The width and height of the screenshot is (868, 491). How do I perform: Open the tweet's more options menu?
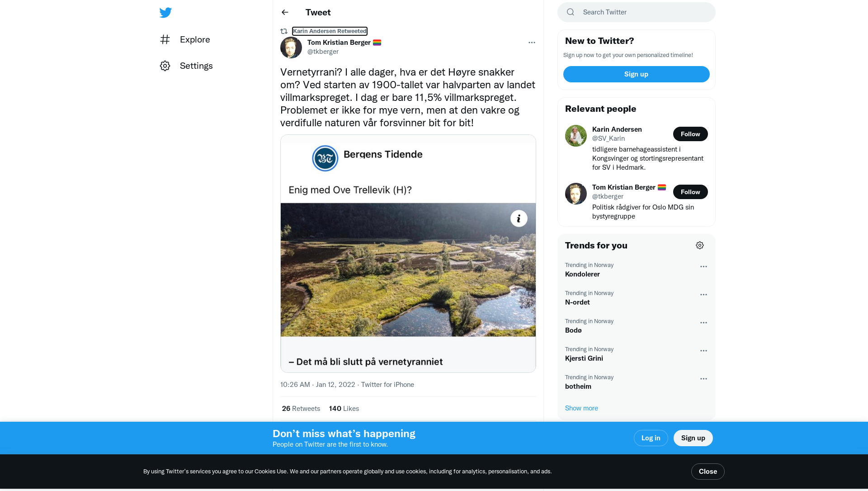(x=532, y=43)
